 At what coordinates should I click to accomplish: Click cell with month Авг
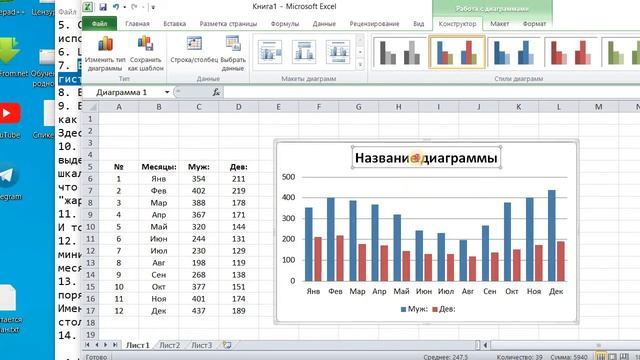point(159,263)
